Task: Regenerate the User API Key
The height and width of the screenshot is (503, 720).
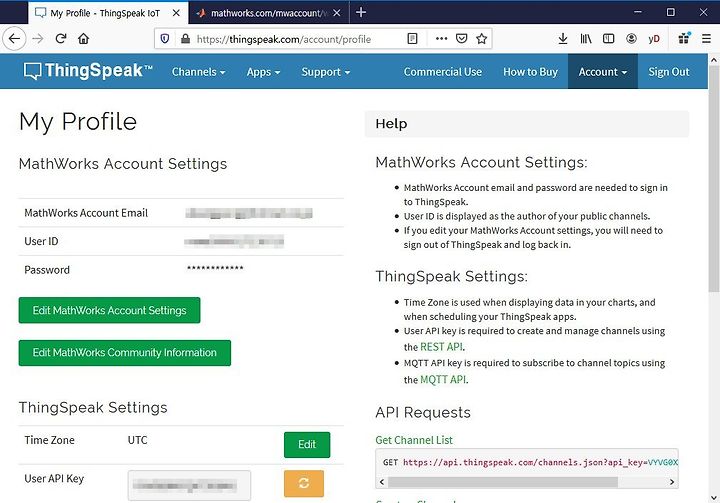Action: click(x=304, y=483)
